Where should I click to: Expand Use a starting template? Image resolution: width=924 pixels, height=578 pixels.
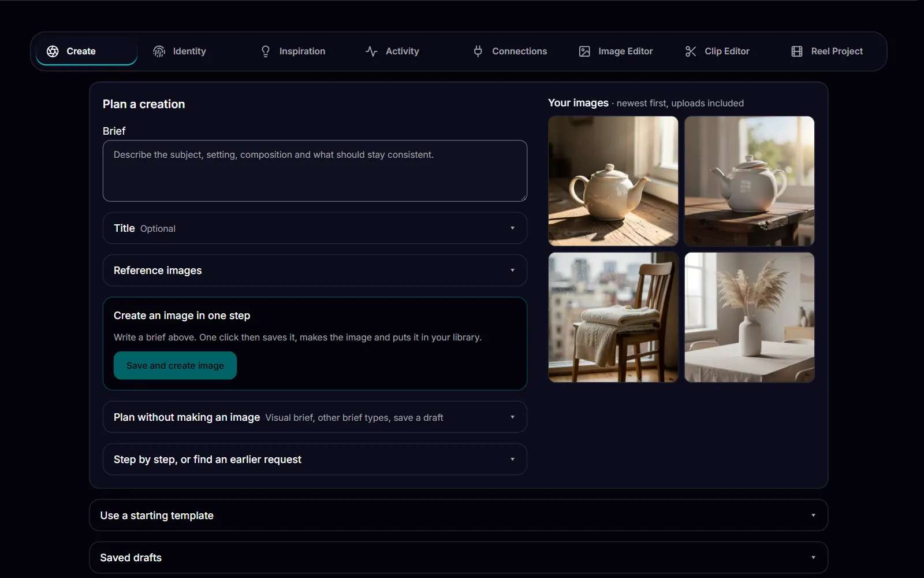point(459,516)
